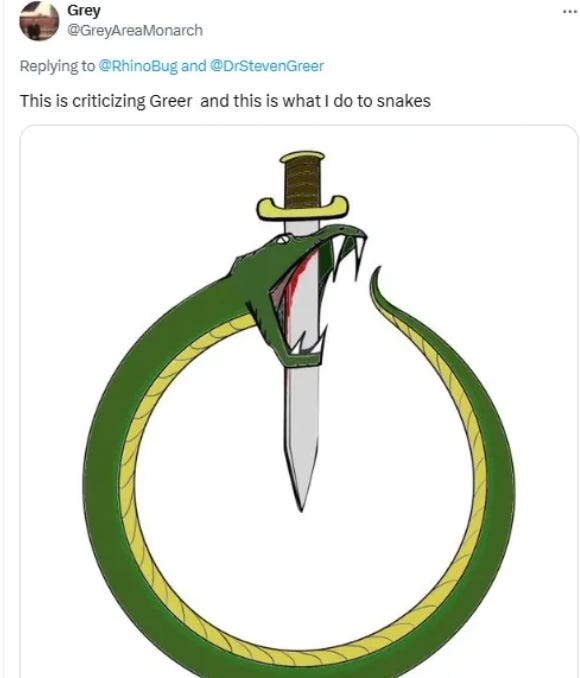Screen dimensions: 580x678
Task: Click the snake's lower jaw teeth
Action: click(x=311, y=345)
